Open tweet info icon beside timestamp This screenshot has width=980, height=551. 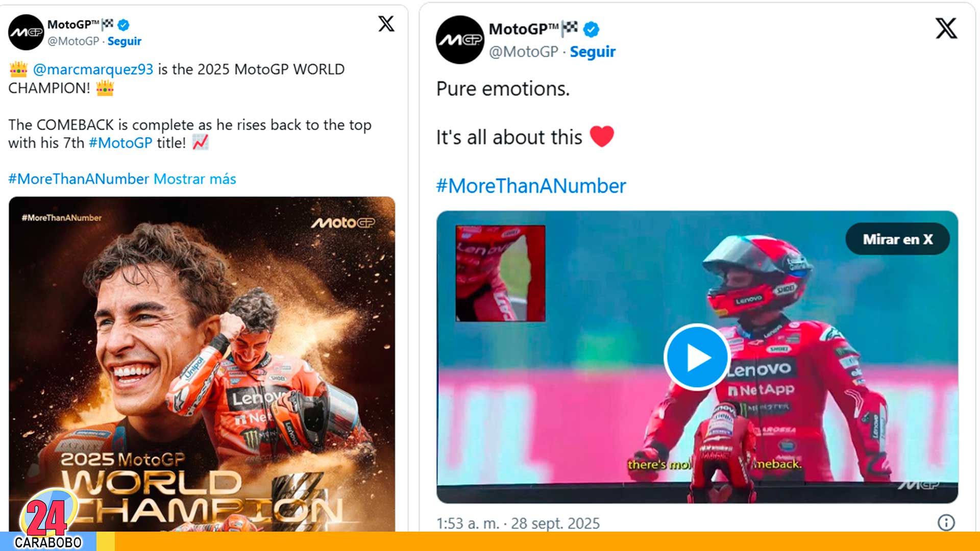[x=946, y=522]
